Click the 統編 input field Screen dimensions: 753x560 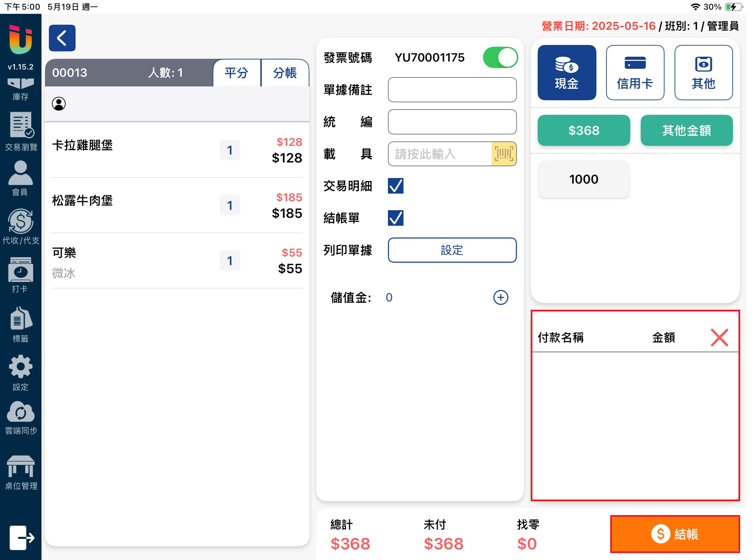click(452, 122)
